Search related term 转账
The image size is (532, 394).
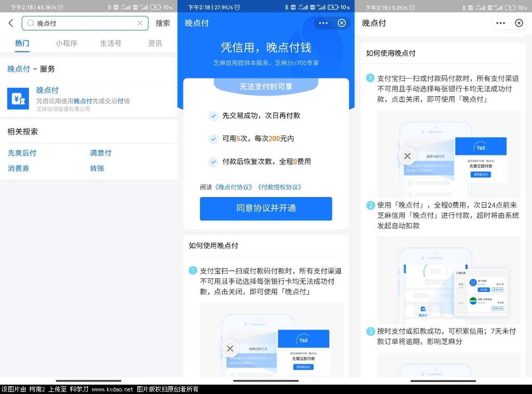point(97,168)
